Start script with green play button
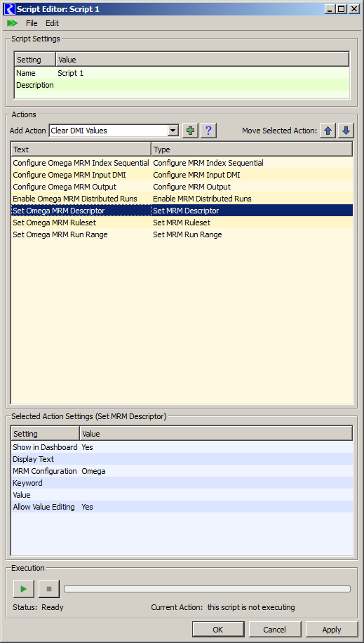Image resolution: width=364 pixels, height=643 pixels. pyautogui.click(x=24, y=589)
